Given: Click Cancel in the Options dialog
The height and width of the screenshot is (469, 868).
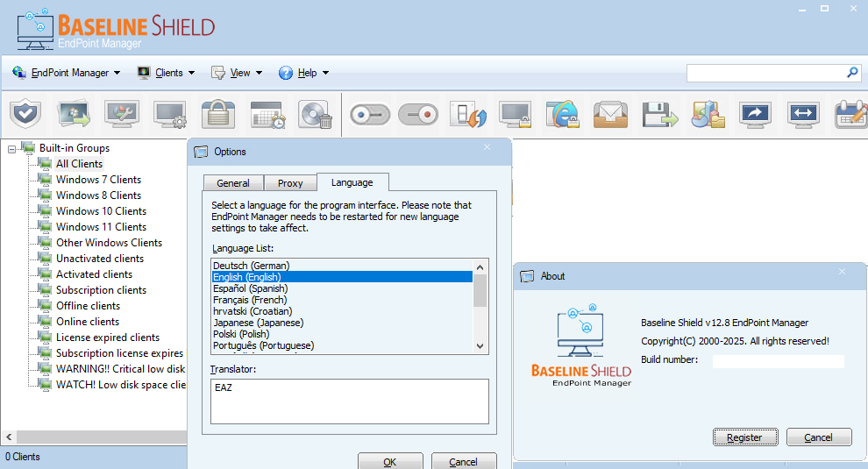Looking at the screenshot, I should pyautogui.click(x=463, y=461).
